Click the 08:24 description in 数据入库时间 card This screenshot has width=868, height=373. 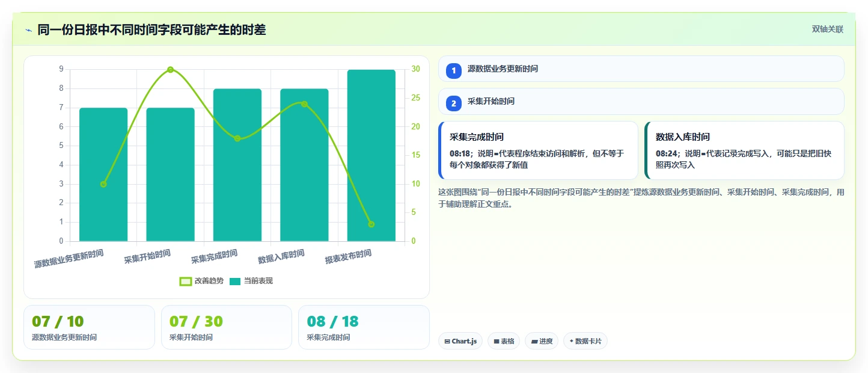(x=744, y=159)
